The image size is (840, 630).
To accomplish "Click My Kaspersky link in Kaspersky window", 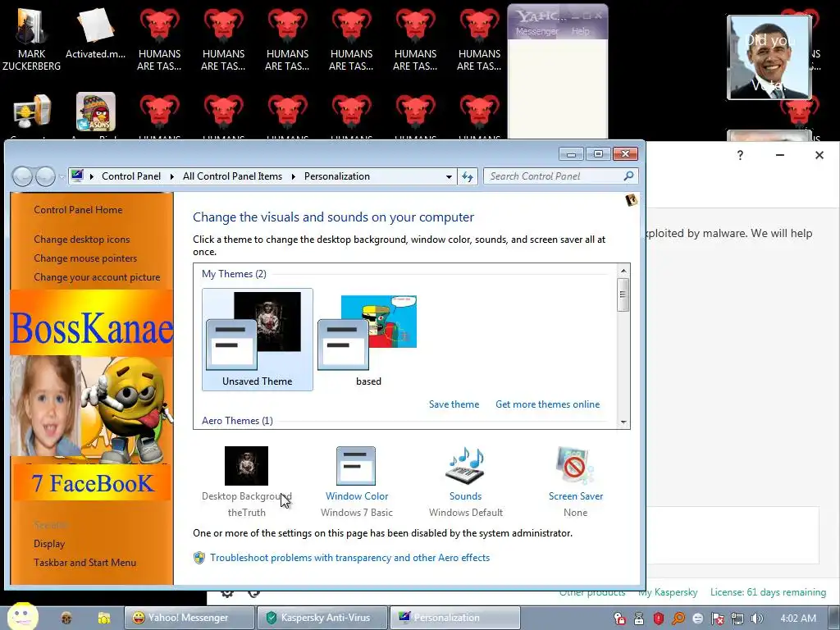I will click(x=668, y=592).
